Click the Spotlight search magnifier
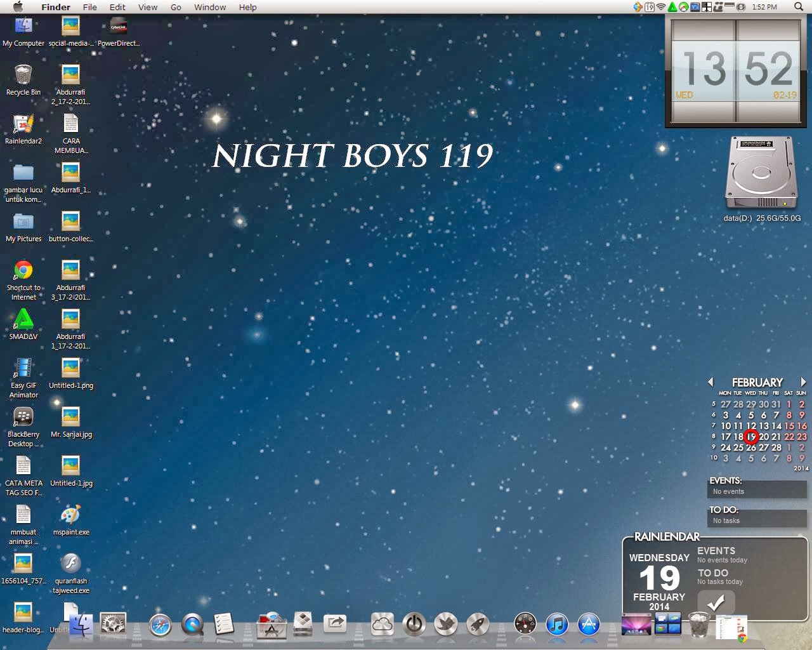This screenshot has width=812, height=650. (x=799, y=7)
